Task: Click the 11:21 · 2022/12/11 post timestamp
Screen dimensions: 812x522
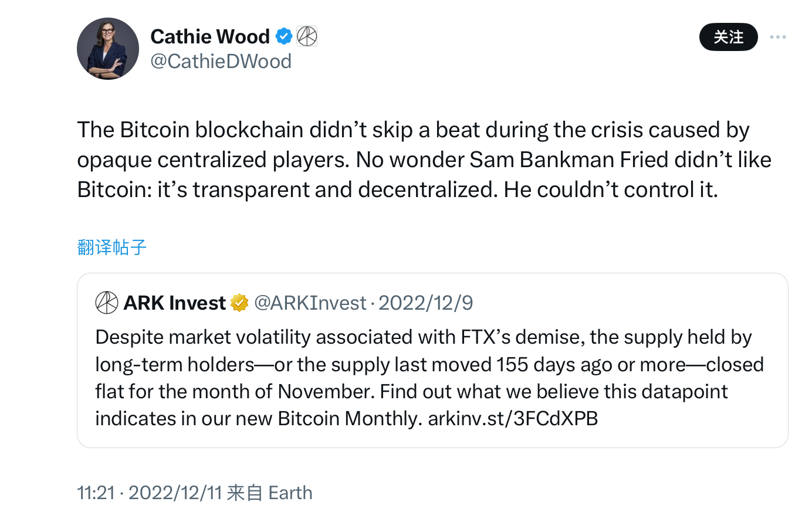Action: (150, 493)
